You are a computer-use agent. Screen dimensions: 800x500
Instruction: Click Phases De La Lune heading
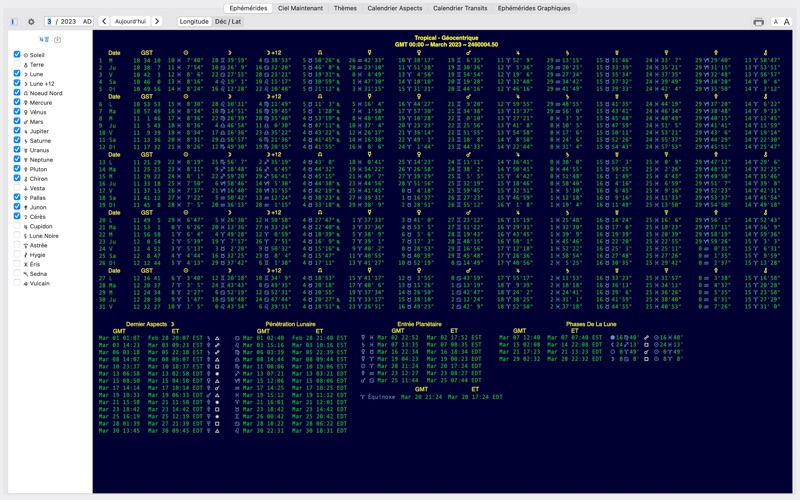[x=591, y=324]
